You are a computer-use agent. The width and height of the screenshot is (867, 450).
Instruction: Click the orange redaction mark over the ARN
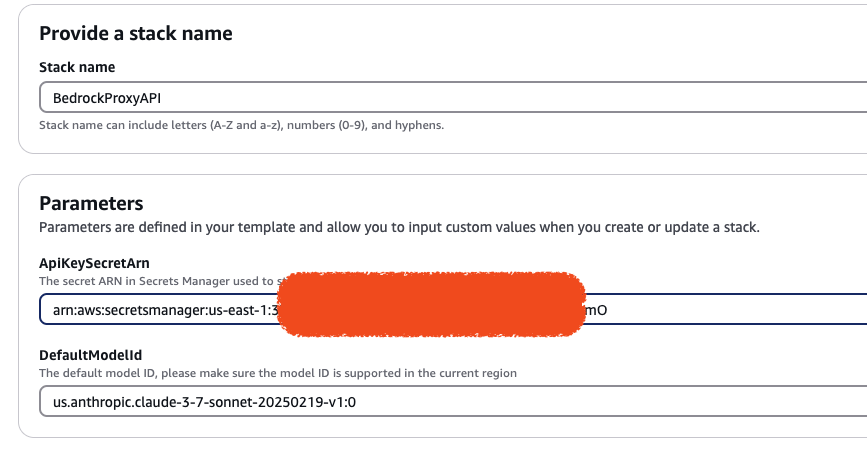pyautogui.click(x=431, y=304)
